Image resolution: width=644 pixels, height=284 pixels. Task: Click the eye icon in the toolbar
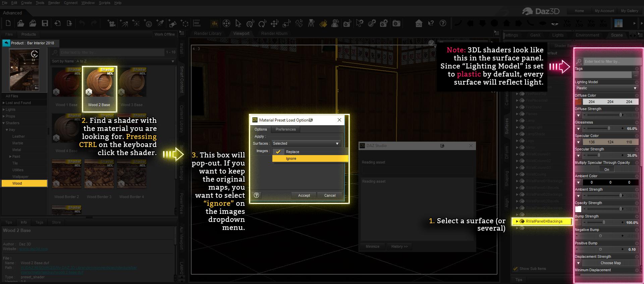tap(555, 23)
